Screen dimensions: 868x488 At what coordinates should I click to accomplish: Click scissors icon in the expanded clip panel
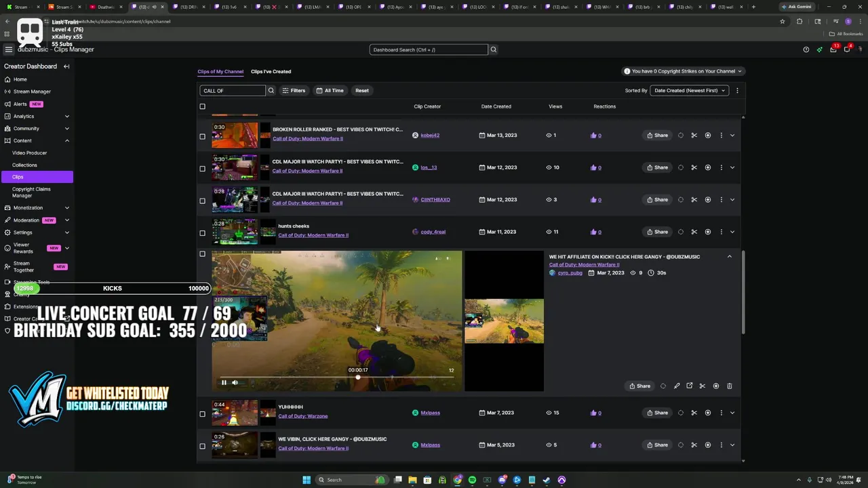click(x=702, y=386)
